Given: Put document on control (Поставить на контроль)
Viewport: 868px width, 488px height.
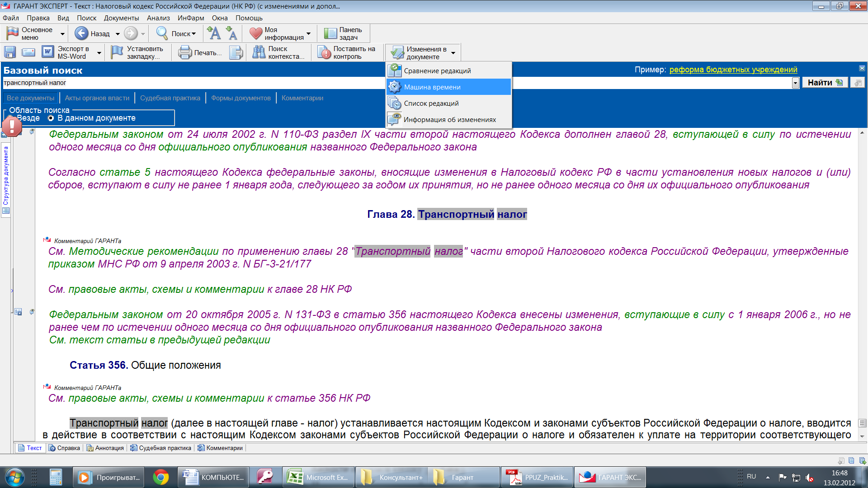Looking at the screenshot, I should pos(347,52).
